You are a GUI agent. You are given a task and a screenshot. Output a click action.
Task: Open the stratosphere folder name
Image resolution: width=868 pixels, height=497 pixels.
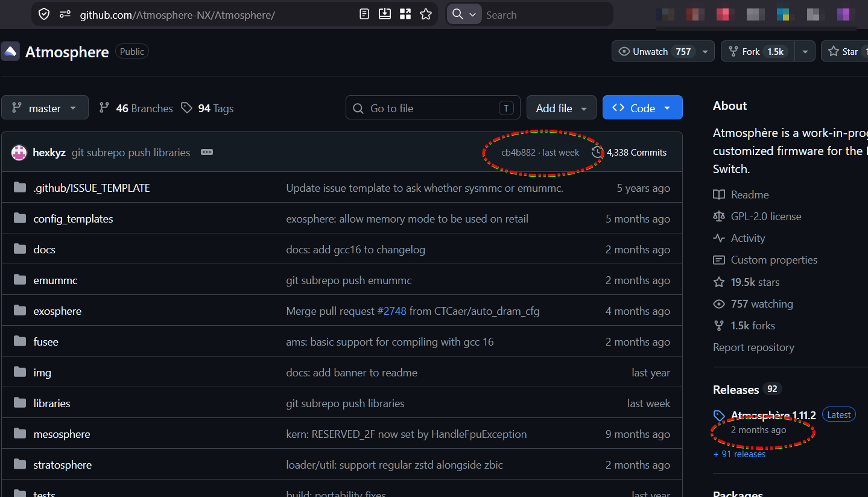63,465
